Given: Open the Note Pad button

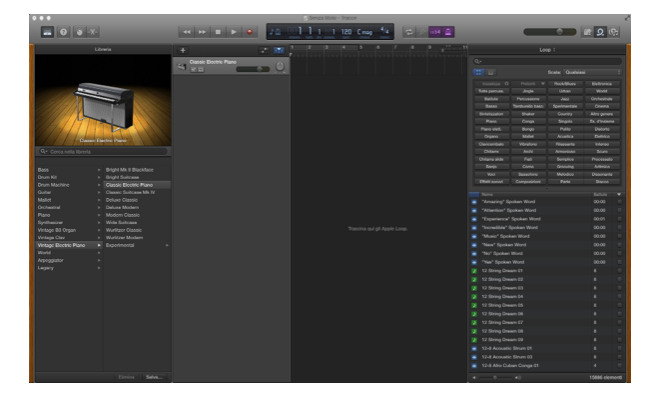Looking at the screenshot, I should (587, 32).
